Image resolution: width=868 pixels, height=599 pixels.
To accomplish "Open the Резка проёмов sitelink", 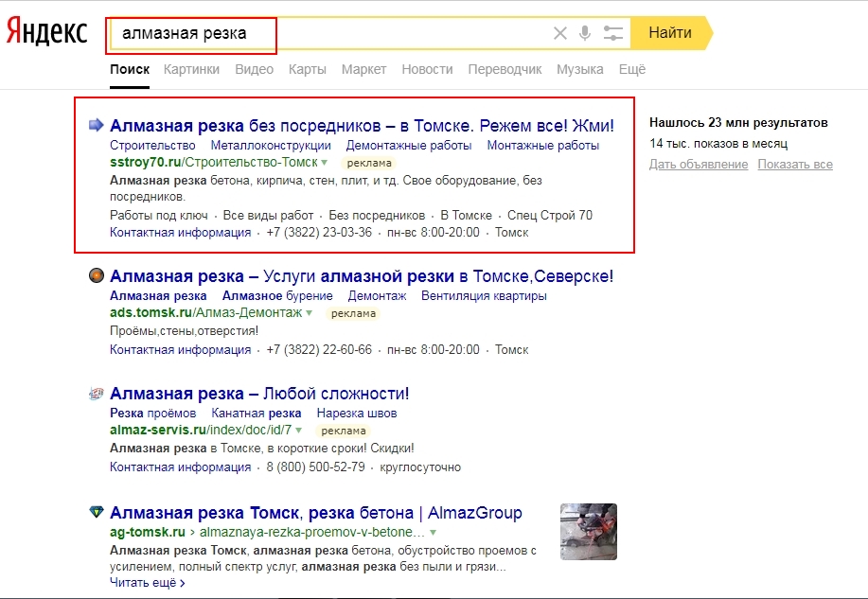I will [152, 413].
